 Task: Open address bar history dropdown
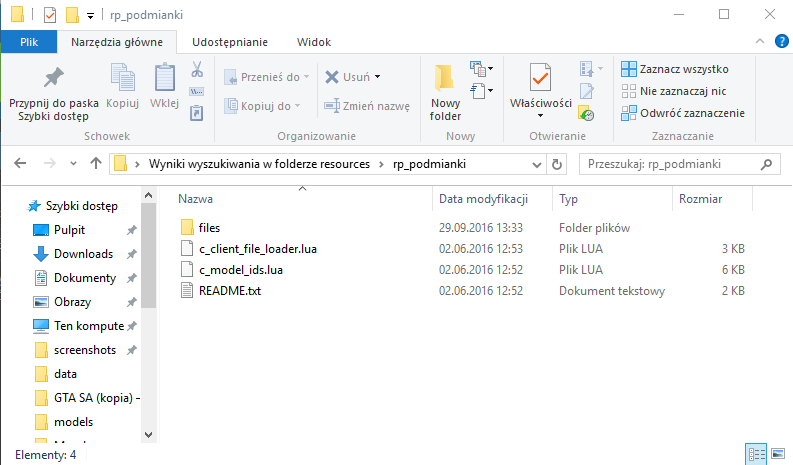tap(537, 164)
